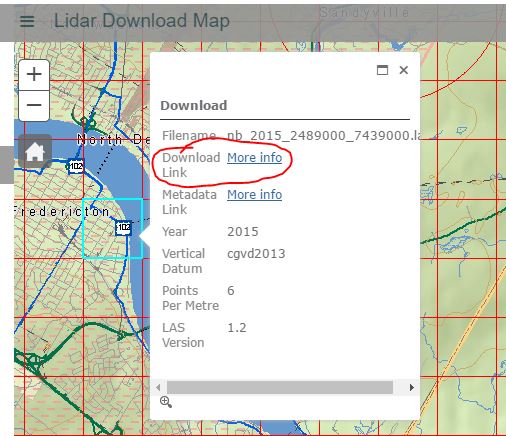Click the collapsed grey panel tab at left edge

(7, 165)
